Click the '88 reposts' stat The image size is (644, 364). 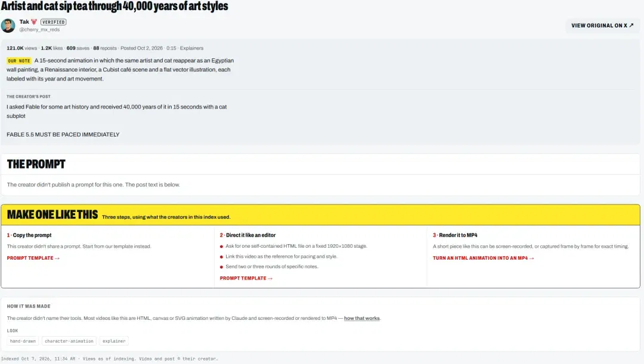pyautogui.click(x=105, y=48)
